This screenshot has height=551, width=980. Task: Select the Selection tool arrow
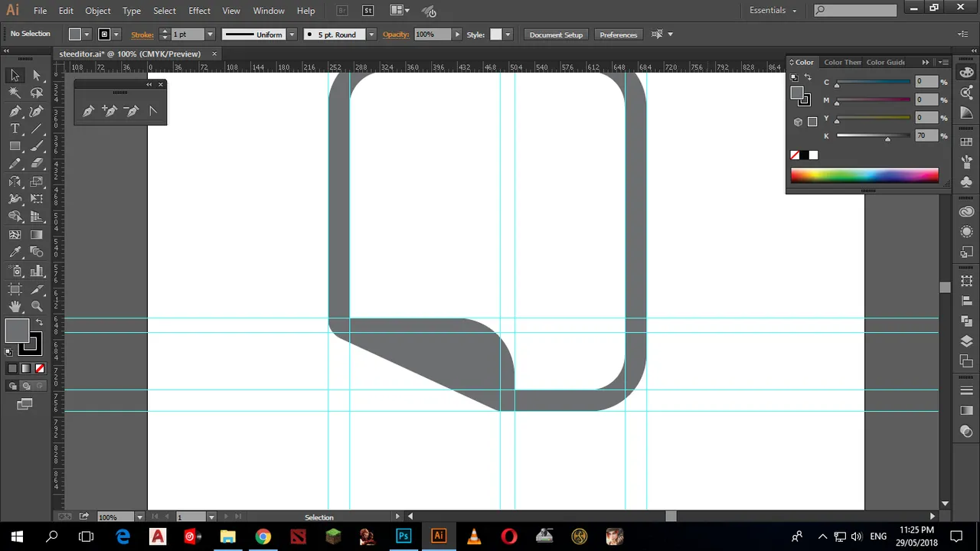click(15, 75)
